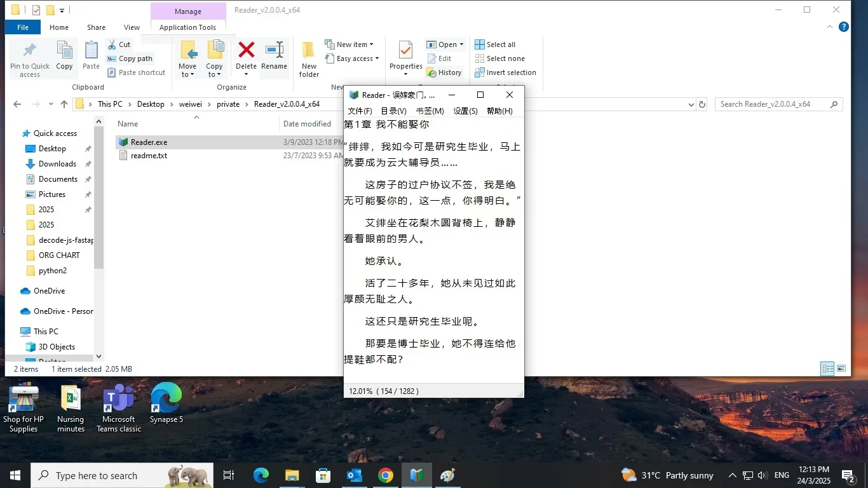Open ORG CHART folder in navigation pane
Viewport: 868px width, 488px height.
click(x=59, y=255)
